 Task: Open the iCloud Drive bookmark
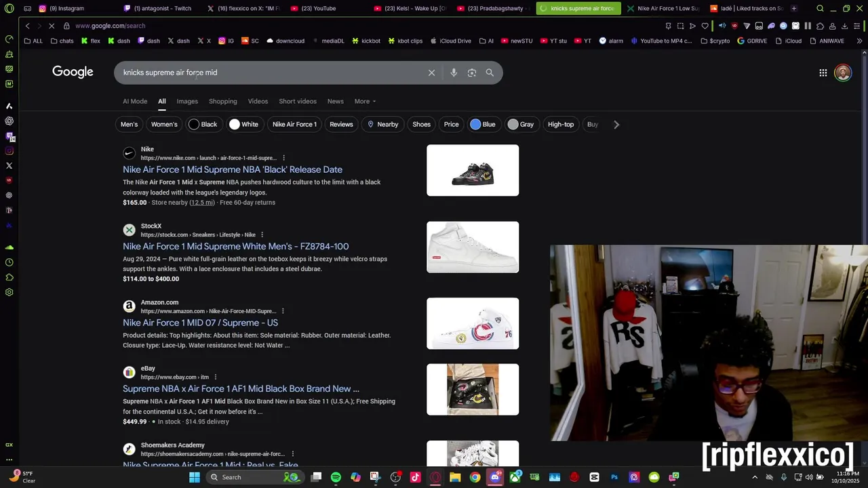pos(450,41)
